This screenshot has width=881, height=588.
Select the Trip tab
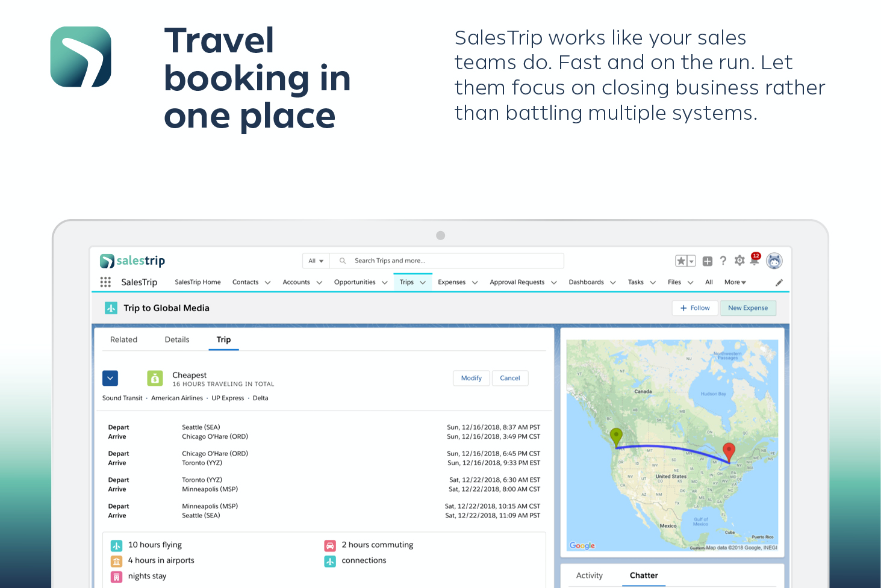[x=223, y=340]
